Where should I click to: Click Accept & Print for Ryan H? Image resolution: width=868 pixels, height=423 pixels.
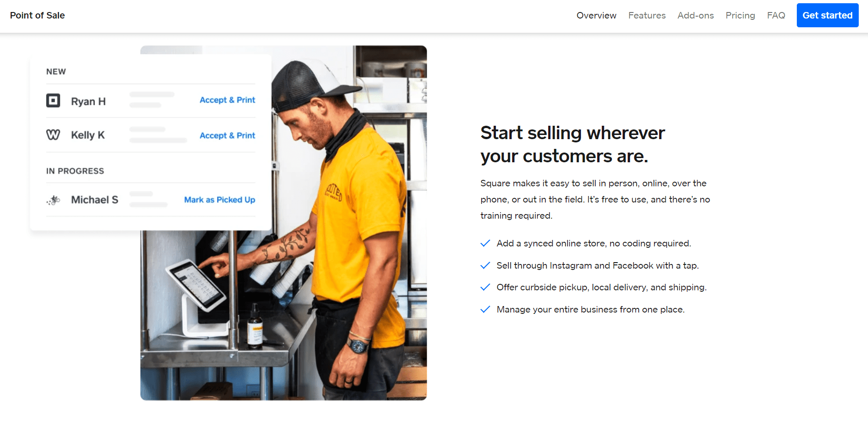point(227,100)
